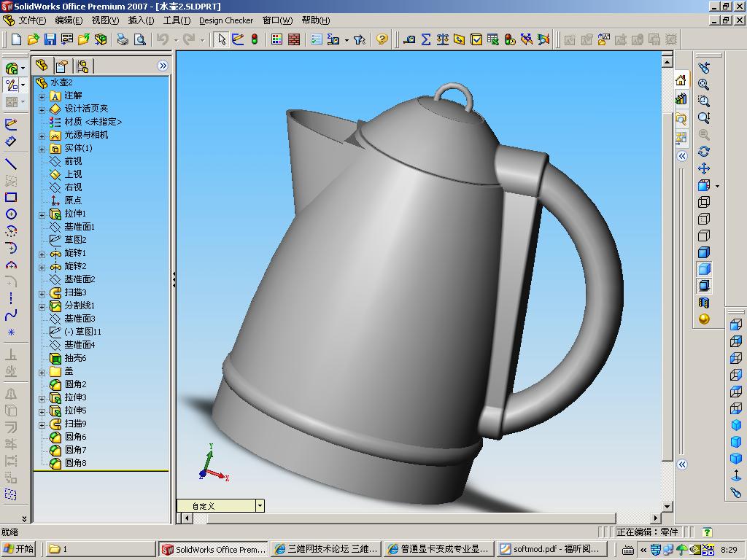Toggle Shaded With Edges display mode
The height and width of the screenshot is (560, 747).
coord(704,252)
